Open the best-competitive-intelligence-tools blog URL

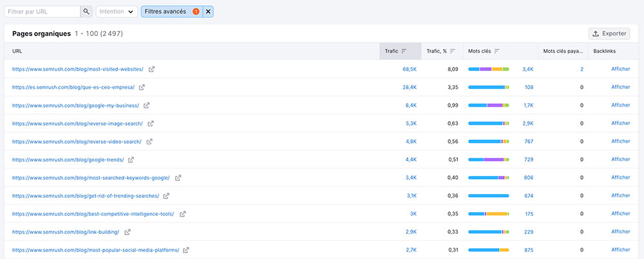click(x=93, y=214)
